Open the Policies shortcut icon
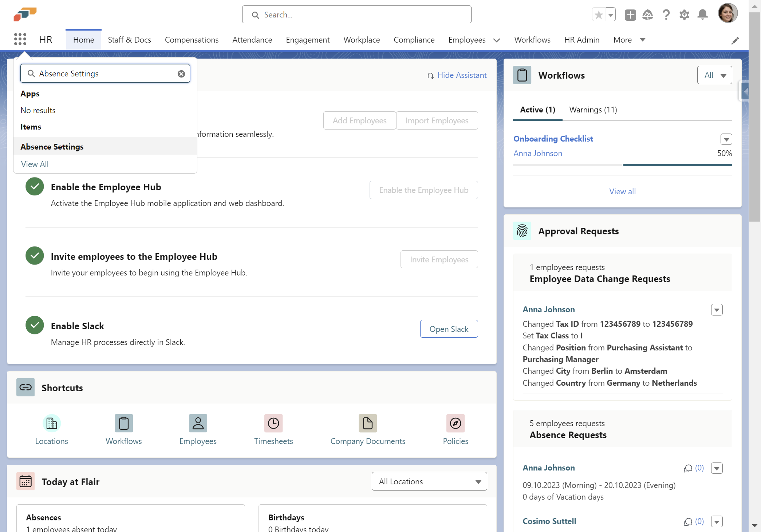The height and width of the screenshot is (532, 761). tap(455, 423)
